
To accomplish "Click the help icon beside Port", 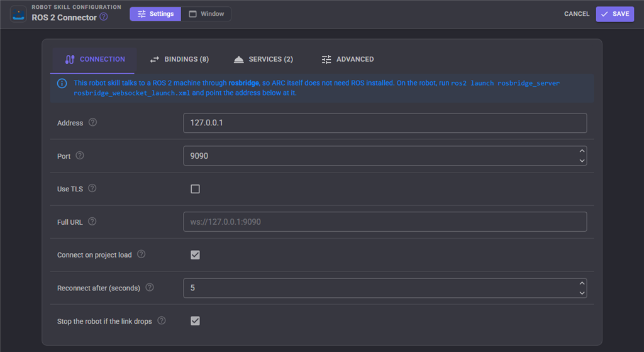I will coord(80,156).
